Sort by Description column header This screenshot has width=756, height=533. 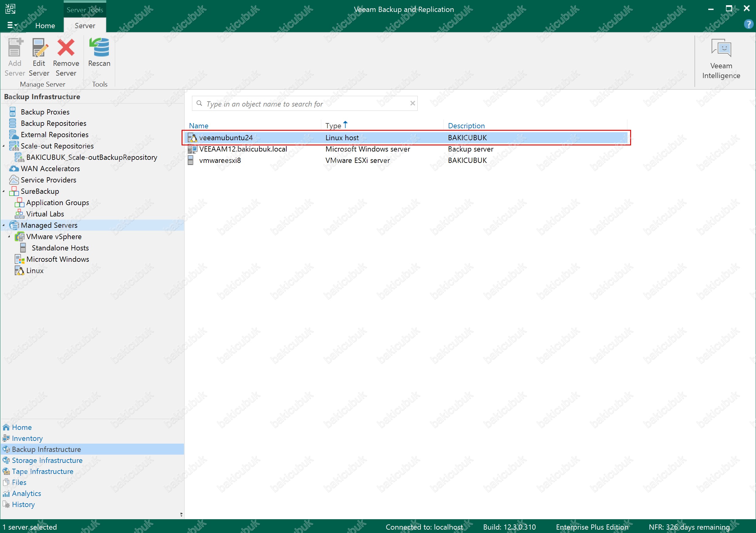click(x=466, y=126)
